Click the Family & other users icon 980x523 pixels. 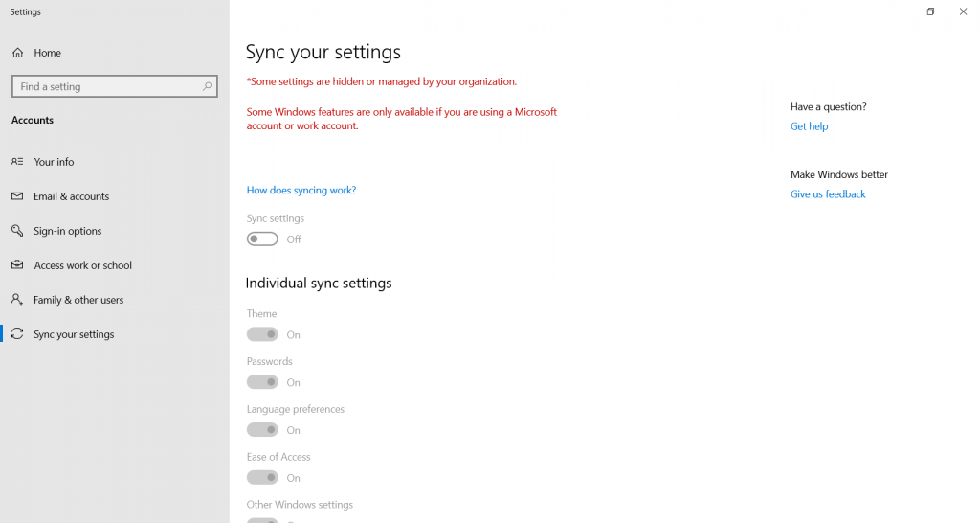[17, 299]
